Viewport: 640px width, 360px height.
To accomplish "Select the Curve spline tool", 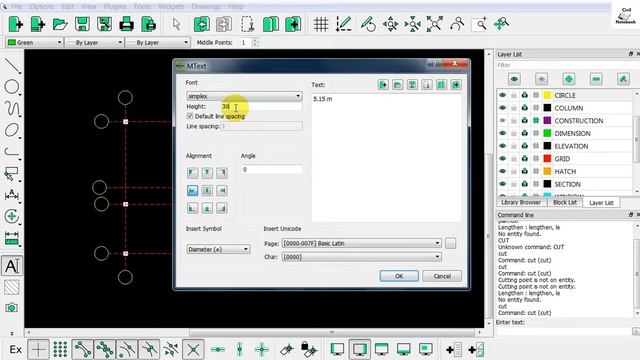I will click(12, 109).
